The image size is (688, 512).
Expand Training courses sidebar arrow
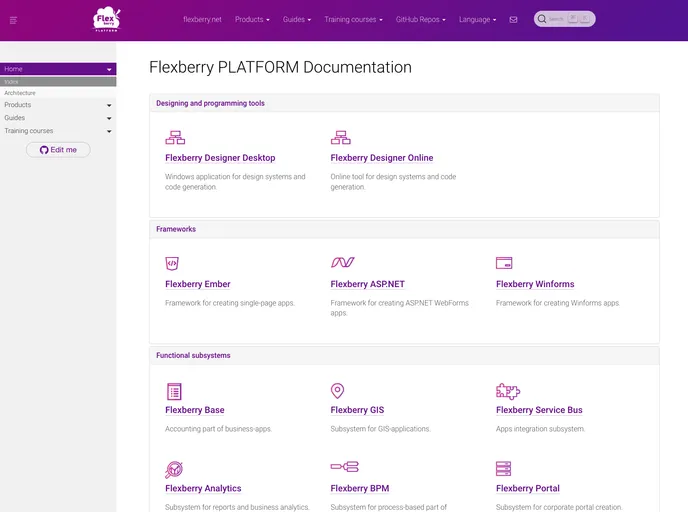tap(109, 131)
